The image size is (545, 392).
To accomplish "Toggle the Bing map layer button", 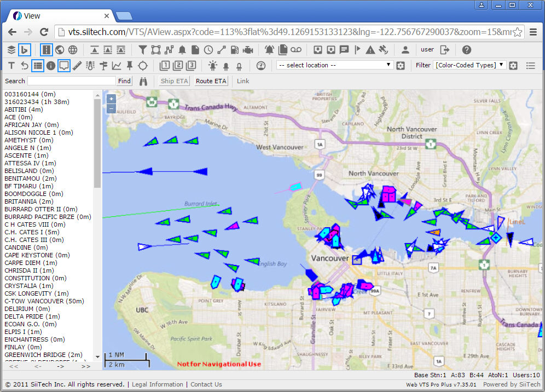I will click(24, 50).
